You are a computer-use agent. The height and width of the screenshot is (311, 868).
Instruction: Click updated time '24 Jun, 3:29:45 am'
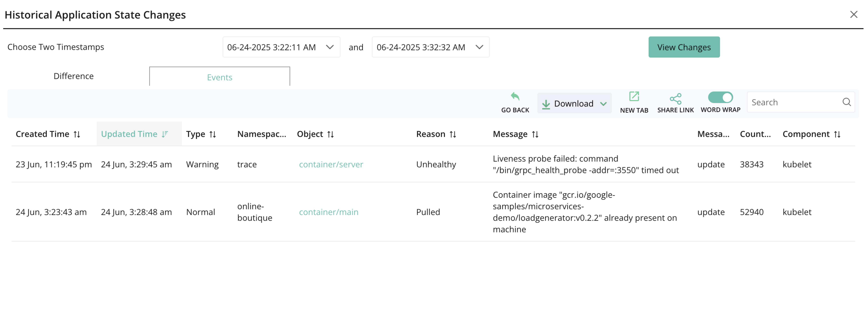point(136,164)
